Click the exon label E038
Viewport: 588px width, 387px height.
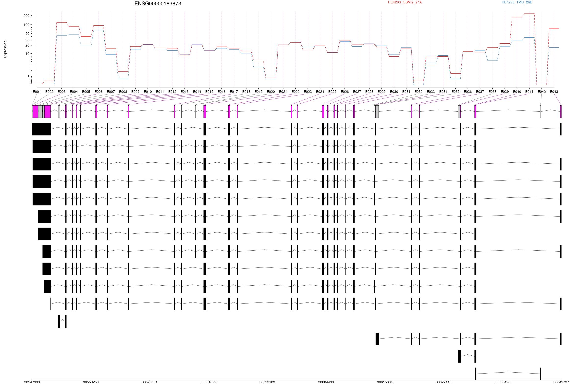click(492, 92)
